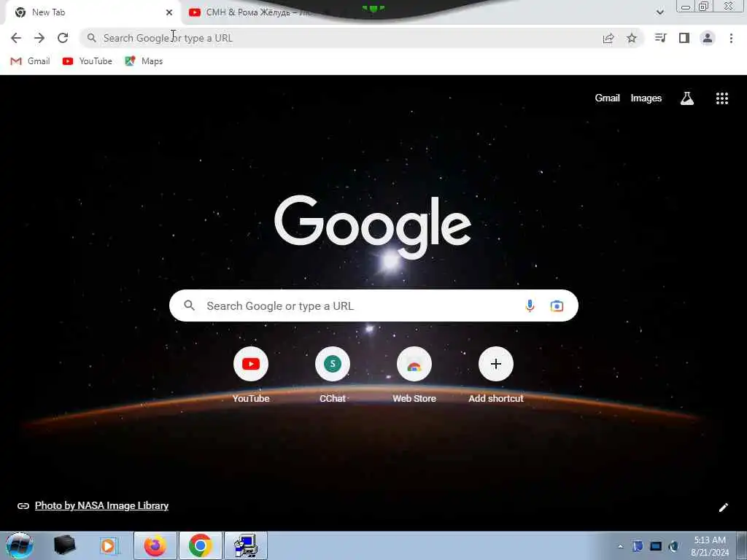747x560 pixels.
Task: Open the profile avatar menu
Action: click(708, 38)
